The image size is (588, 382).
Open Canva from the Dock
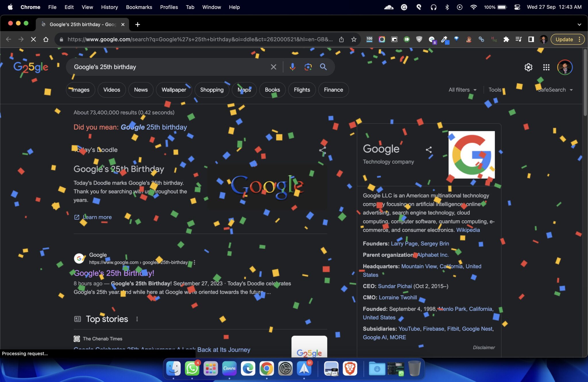tap(229, 369)
